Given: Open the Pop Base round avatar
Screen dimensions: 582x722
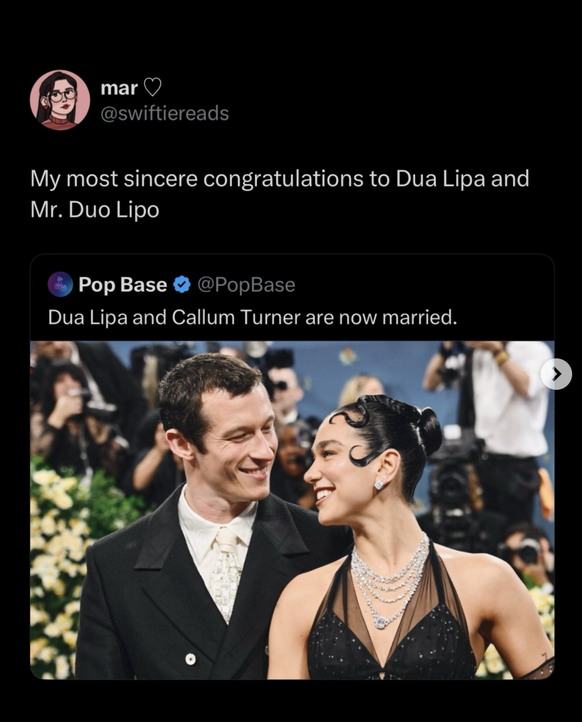Looking at the screenshot, I should 60,284.
